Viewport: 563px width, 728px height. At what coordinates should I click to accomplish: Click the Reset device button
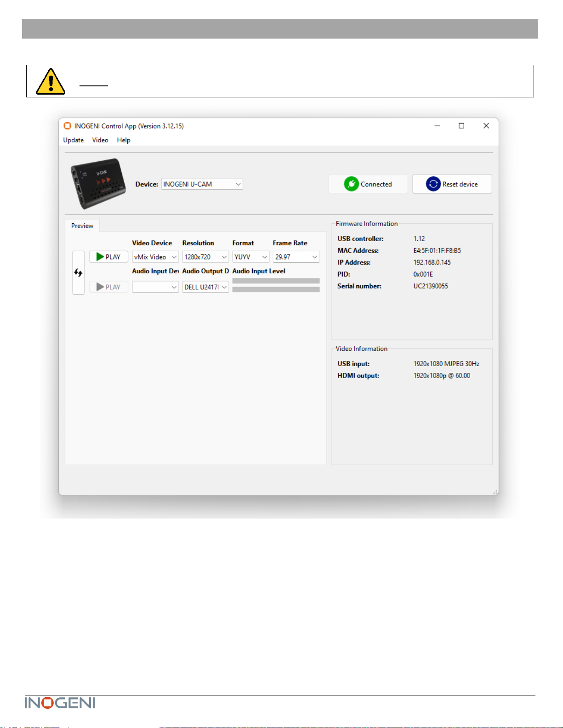pyautogui.click(x=452, y=184)
